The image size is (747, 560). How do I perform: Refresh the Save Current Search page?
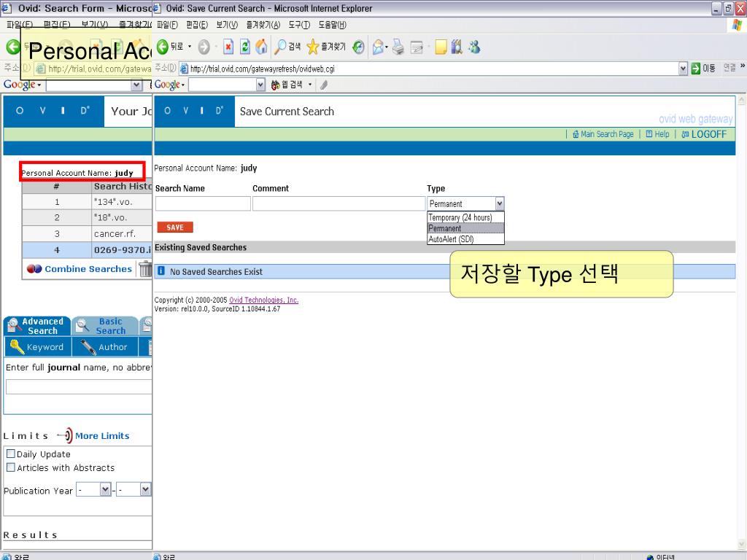245,47
